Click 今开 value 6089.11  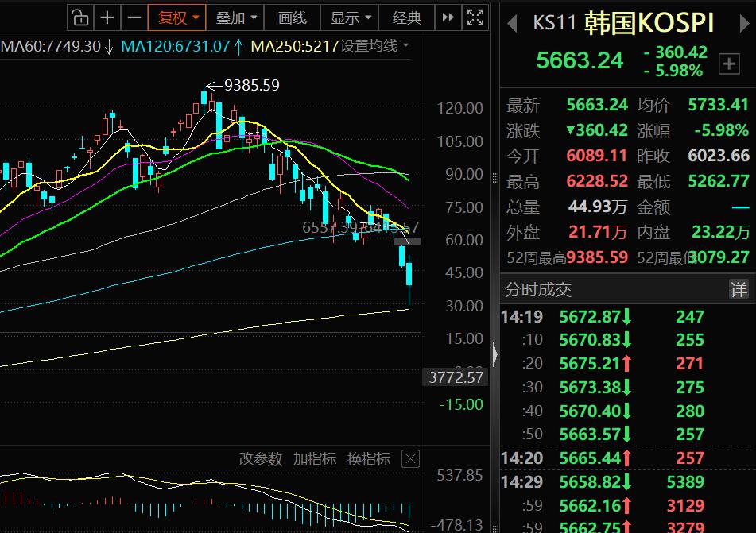point(597,156)
